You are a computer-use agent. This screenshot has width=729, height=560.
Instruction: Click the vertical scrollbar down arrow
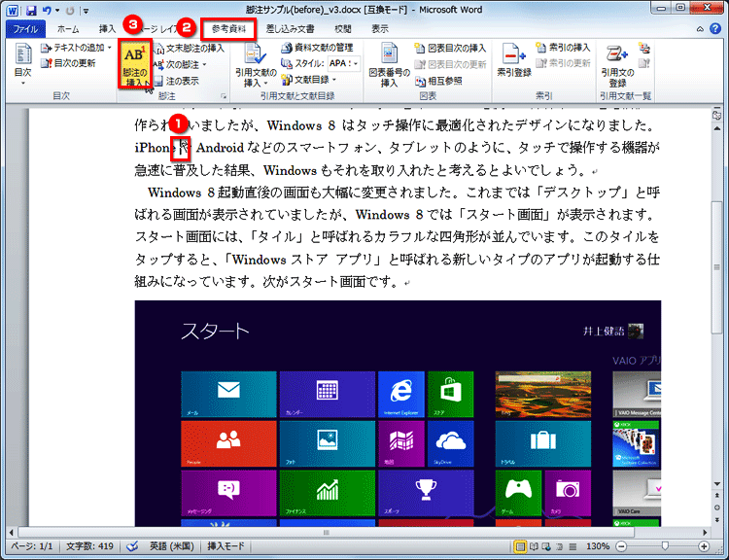(x=717, y=484)
